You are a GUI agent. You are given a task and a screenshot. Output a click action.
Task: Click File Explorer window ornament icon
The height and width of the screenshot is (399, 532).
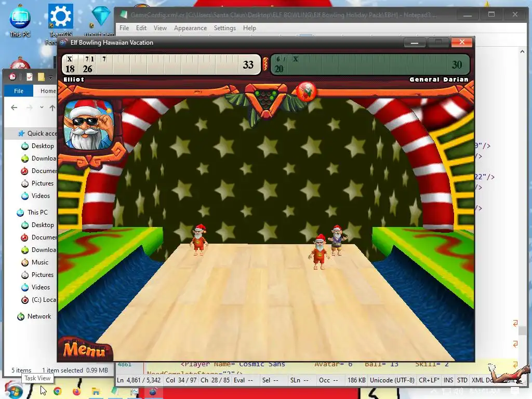[x=12, y=77]
